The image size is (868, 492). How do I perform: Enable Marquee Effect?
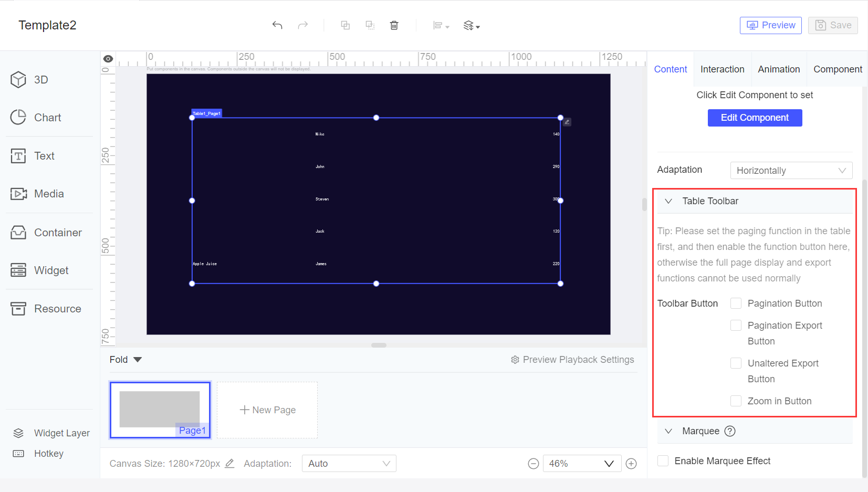[663, 460]
